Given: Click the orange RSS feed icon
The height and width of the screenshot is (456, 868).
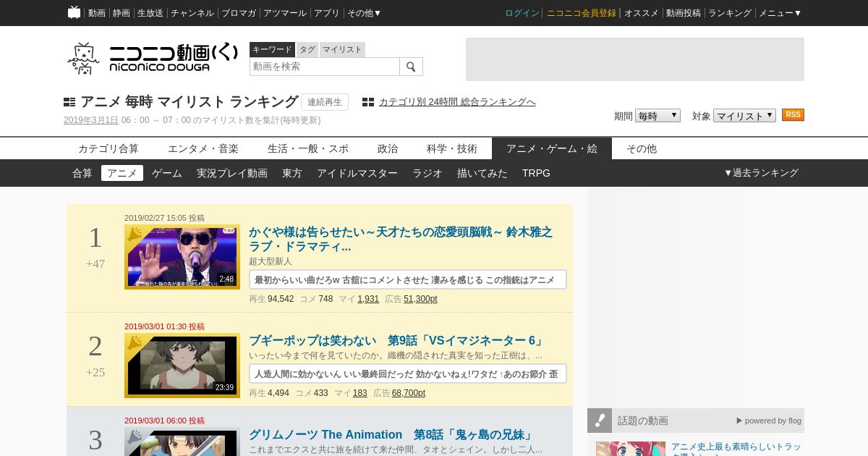Looking at the screenshot, I should pos(793,115).
